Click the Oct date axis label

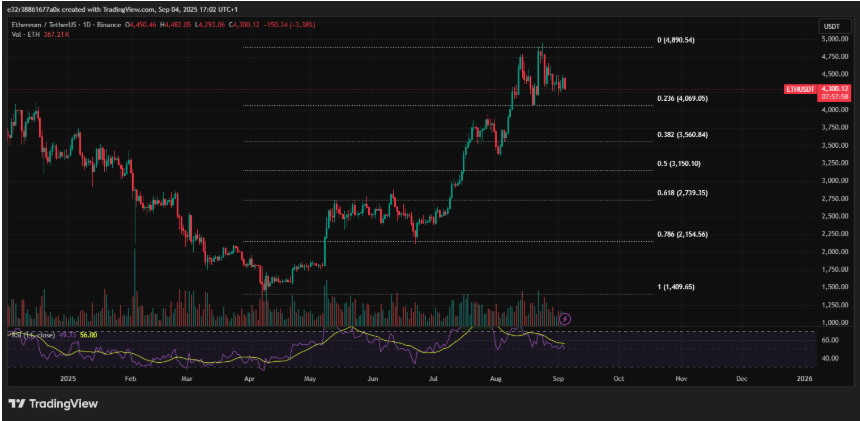[619, 378]
